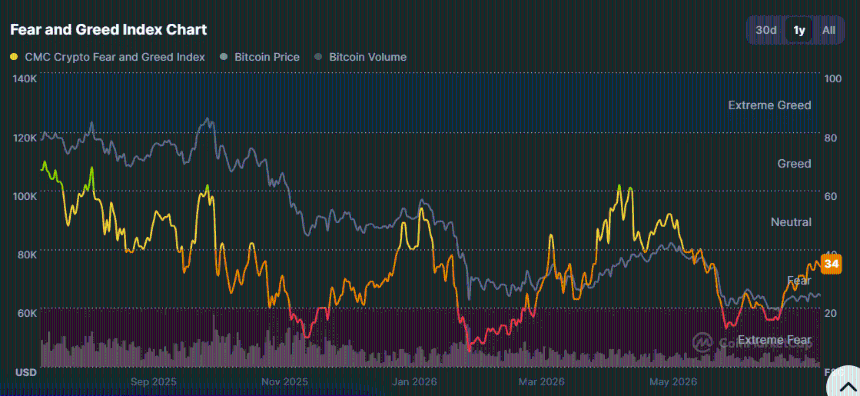Click the 60K price axis label
Image resolution: width=860 pixels, height=396 pixels.
pos(26,313)
